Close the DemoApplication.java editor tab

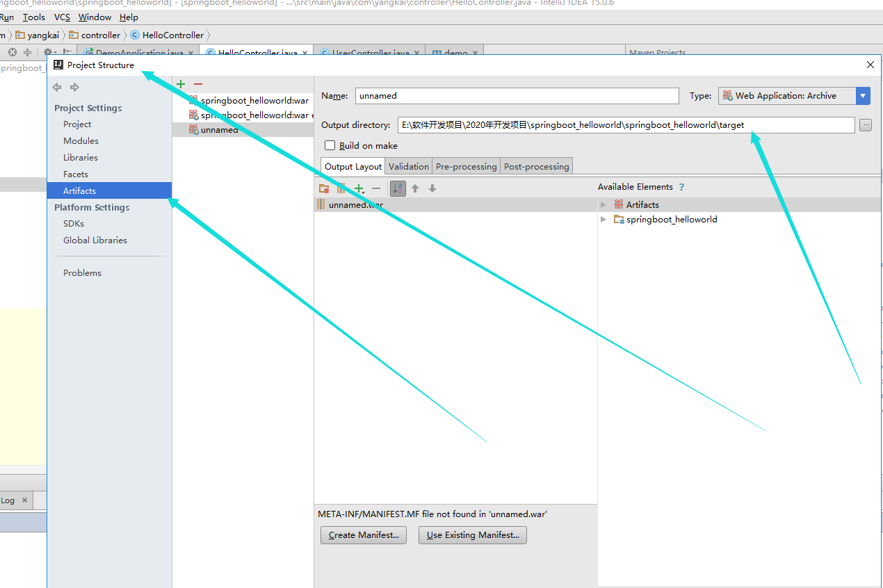(191, 53)
